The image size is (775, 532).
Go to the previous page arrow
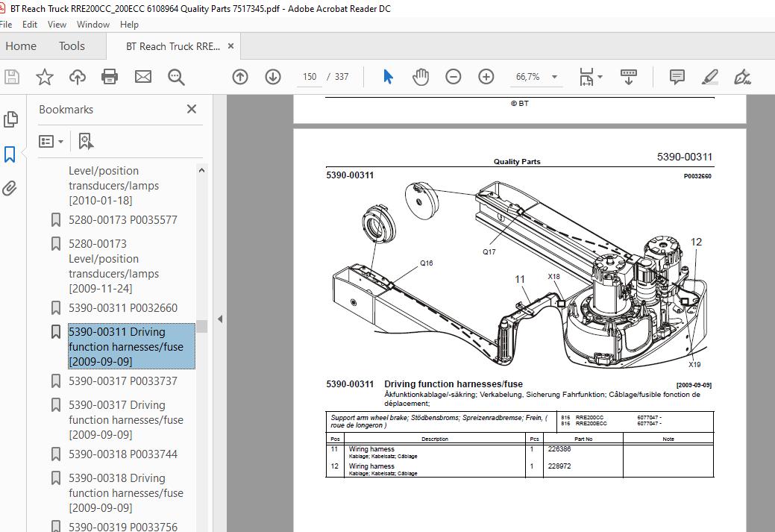pyautogui.click(x=240, y=77)
